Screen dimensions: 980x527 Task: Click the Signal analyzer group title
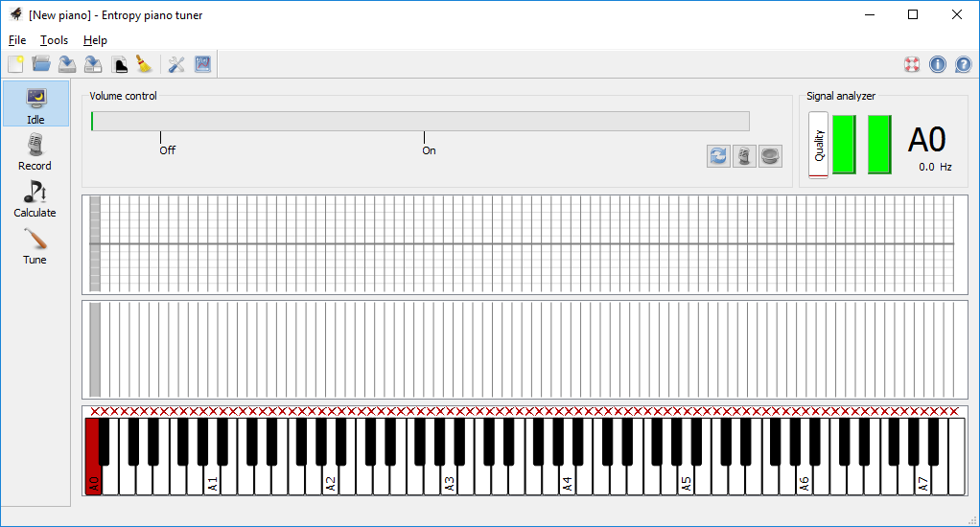coord(841,96)
